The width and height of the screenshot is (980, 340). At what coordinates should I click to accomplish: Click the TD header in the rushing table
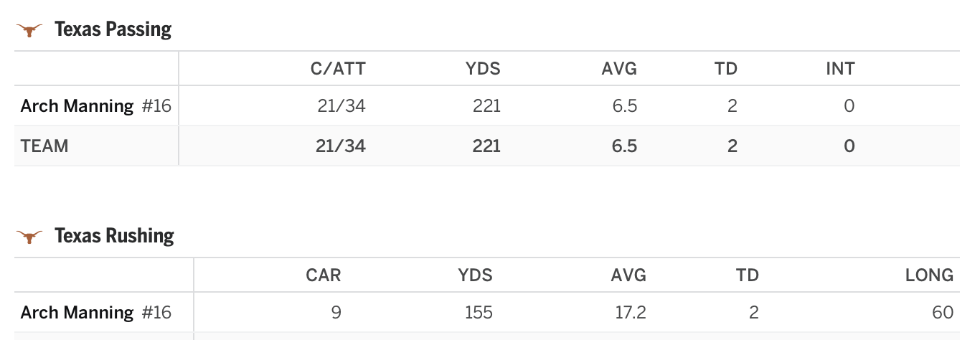click(747, 275)
